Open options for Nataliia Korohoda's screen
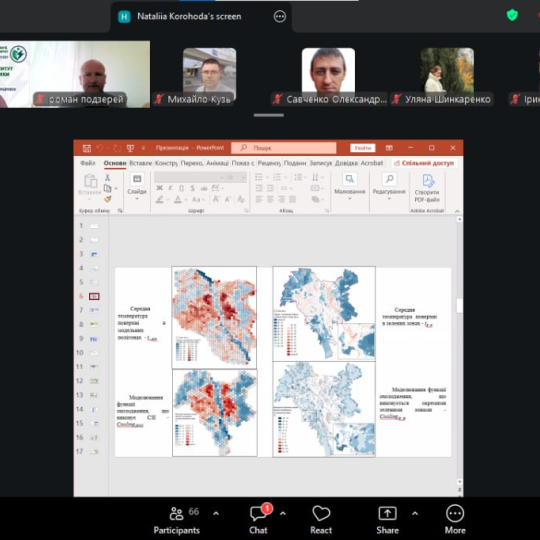540x540 pixels. coord(280,16)
